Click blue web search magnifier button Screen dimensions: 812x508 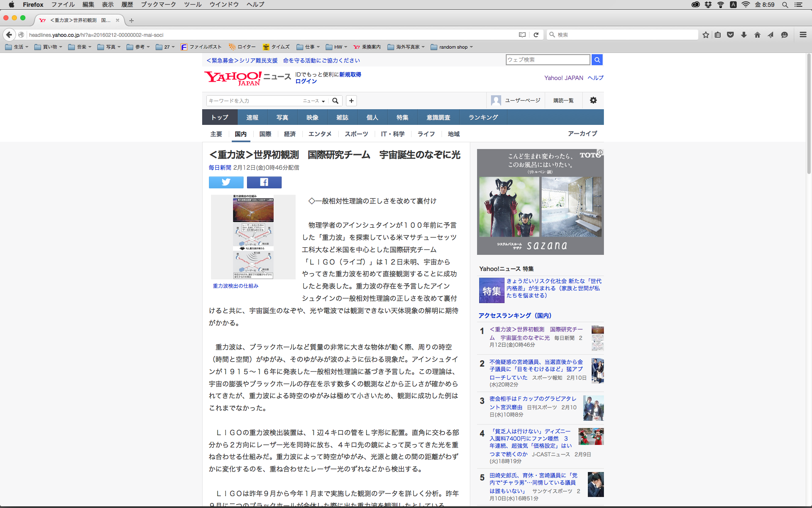pos(597,60)
